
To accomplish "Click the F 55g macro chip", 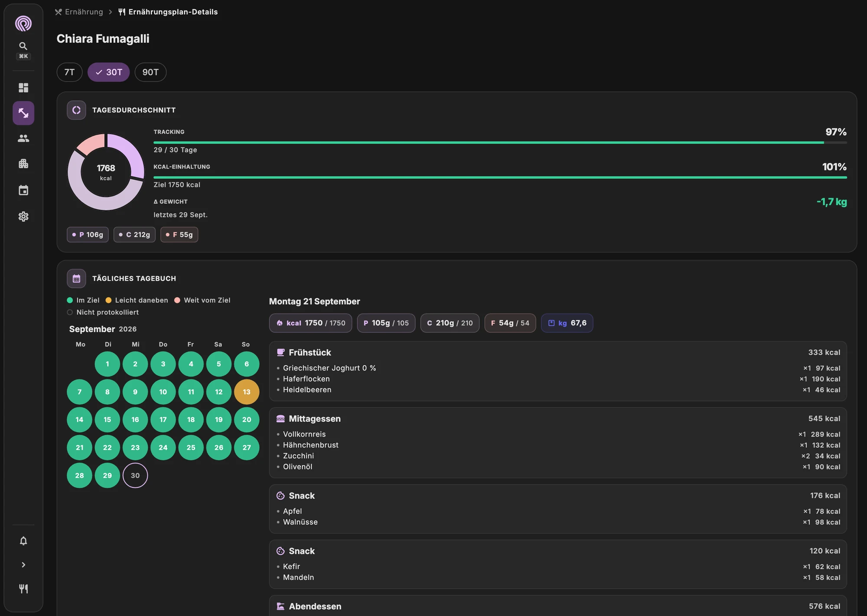I will tap(179, 234).
